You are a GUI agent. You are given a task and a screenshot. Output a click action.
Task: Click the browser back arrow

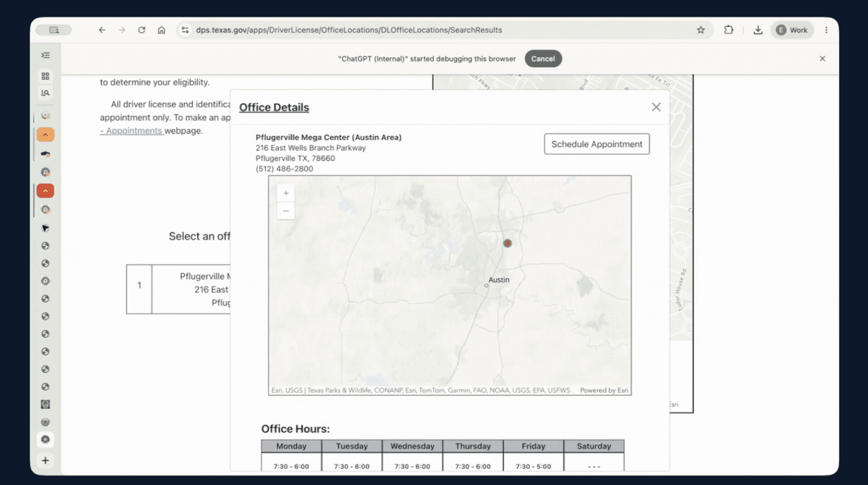pos(102,30)
